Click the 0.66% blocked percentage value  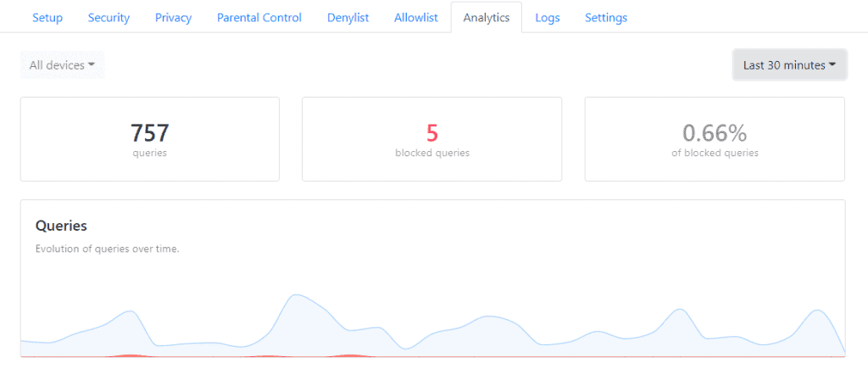click(x=715, y=133)
